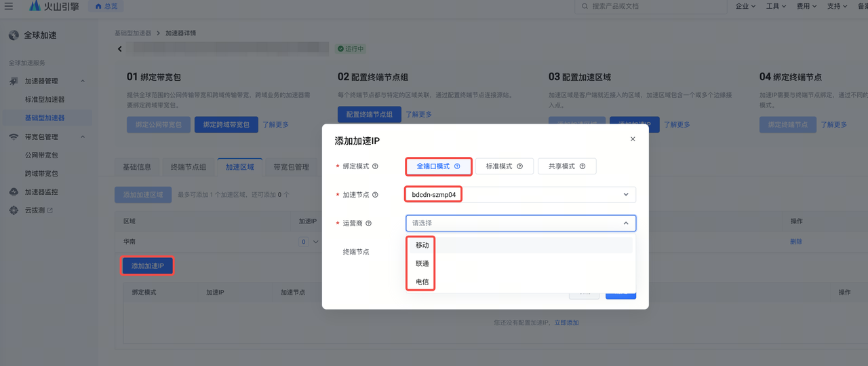Click the 立即添加 link
The image size is (868, 366).
566,323
